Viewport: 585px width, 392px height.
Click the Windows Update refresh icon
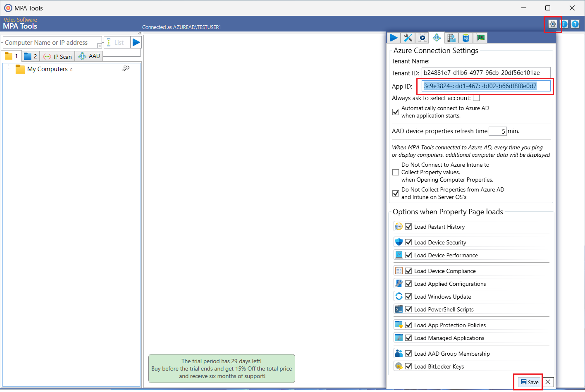coord(399,296)
